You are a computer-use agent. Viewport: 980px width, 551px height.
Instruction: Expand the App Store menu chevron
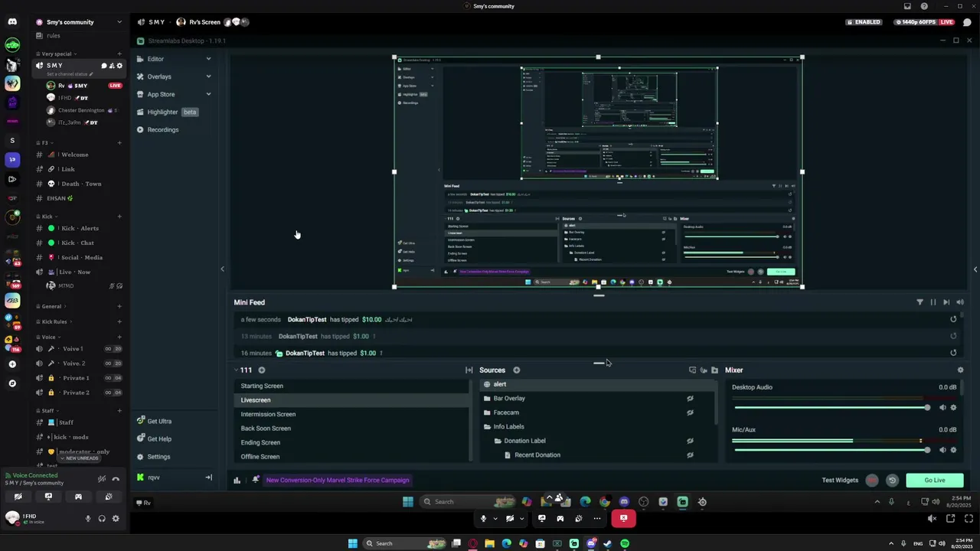[208, 94]
